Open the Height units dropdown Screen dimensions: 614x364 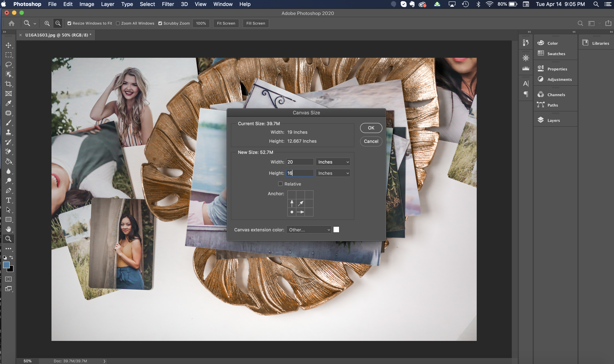(x=333, y=173)
